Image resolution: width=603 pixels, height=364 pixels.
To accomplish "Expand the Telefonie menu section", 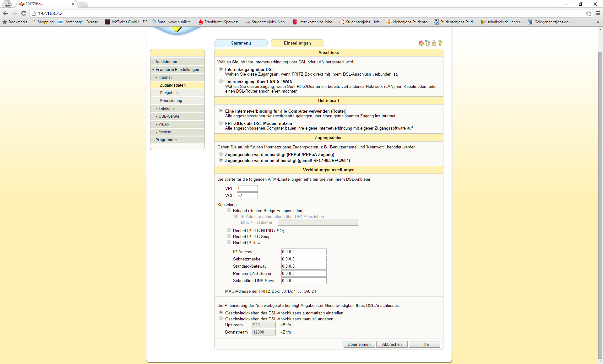I will click(x=166, y=109).
